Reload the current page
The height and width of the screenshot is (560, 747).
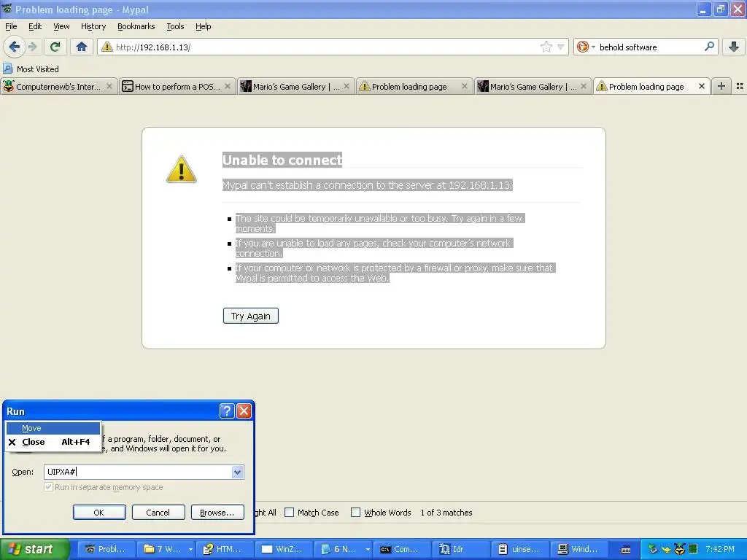55,47
